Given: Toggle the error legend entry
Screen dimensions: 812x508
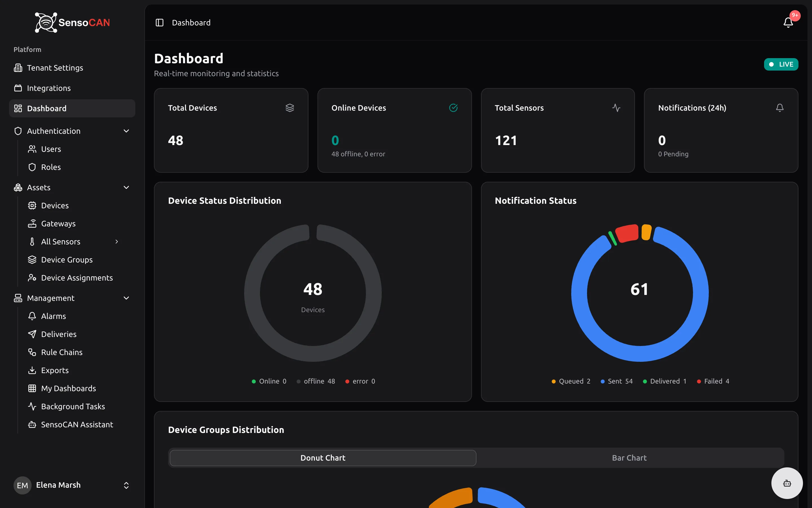Looking at the screenshot, I should (360, 381).
